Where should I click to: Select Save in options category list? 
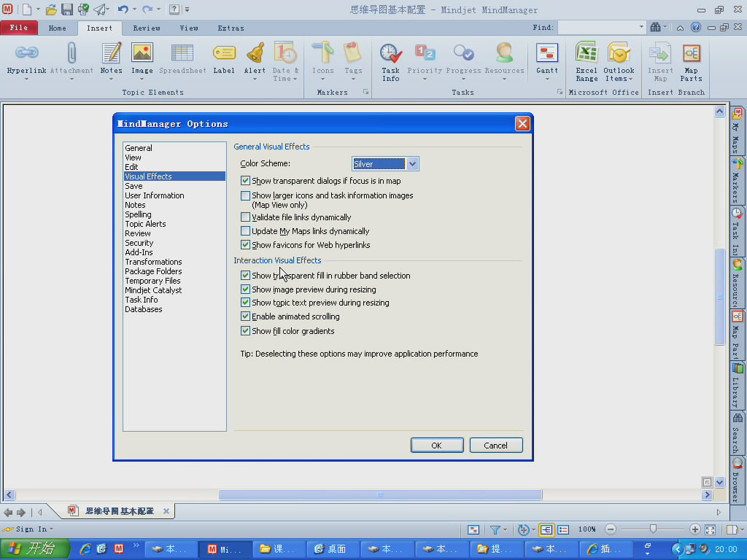134,186
